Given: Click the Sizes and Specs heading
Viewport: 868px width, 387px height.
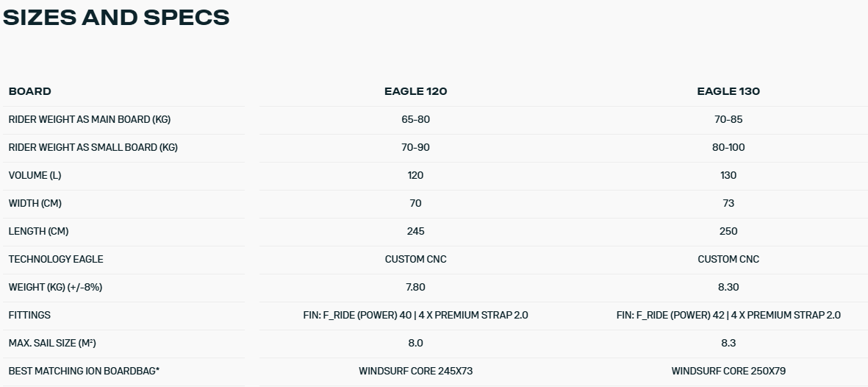Looking at the screenshot, I should tap(116, 18).
